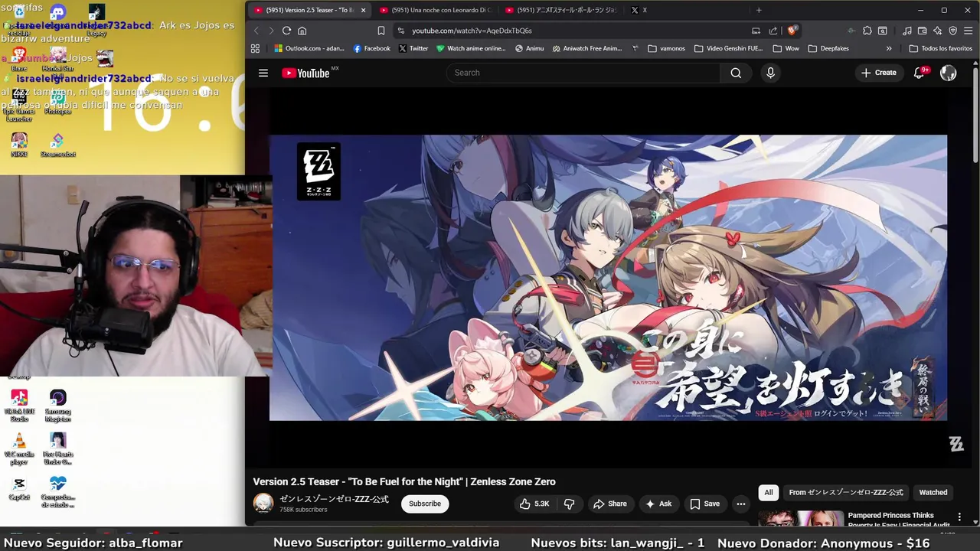Image resolution: width=980 pixels, height=551 pixels.
Task: Open the Create dropdown button
Action: pos(878,73)
